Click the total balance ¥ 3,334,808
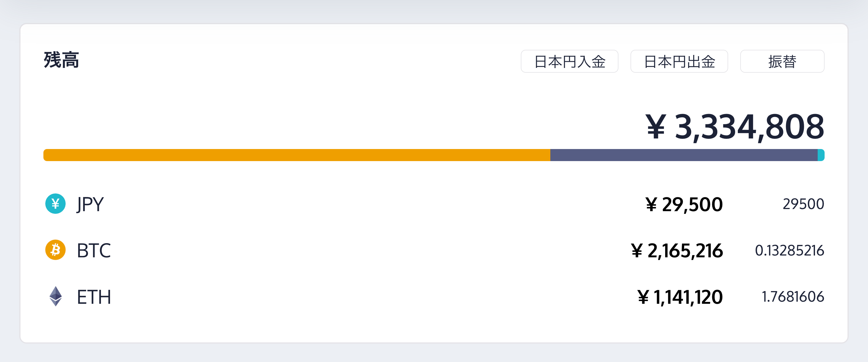868x362 pixels. (x=734, y=127)
